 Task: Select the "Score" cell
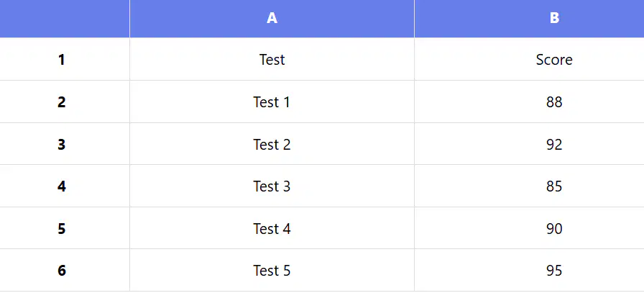coord(530,59)
